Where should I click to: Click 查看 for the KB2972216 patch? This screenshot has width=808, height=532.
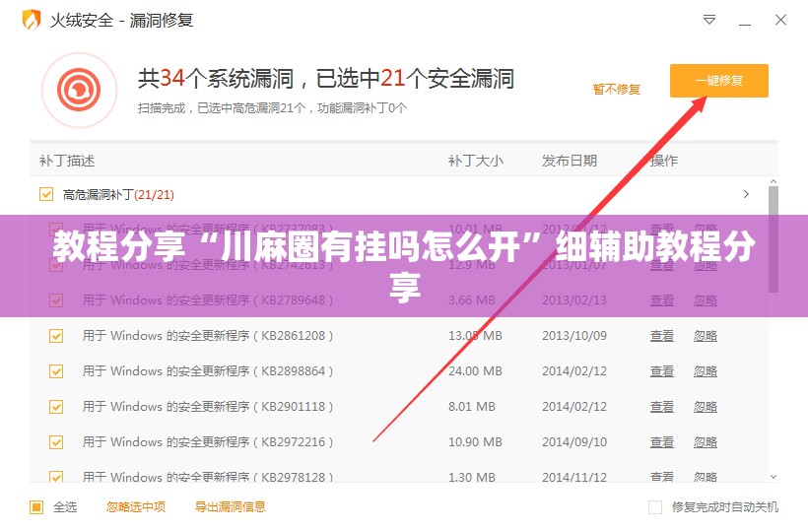tap(661, 442)
